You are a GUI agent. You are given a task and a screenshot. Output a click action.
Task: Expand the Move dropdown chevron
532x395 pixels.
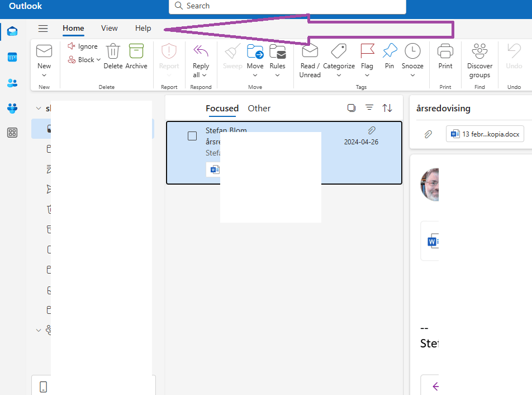coord(255,75)
